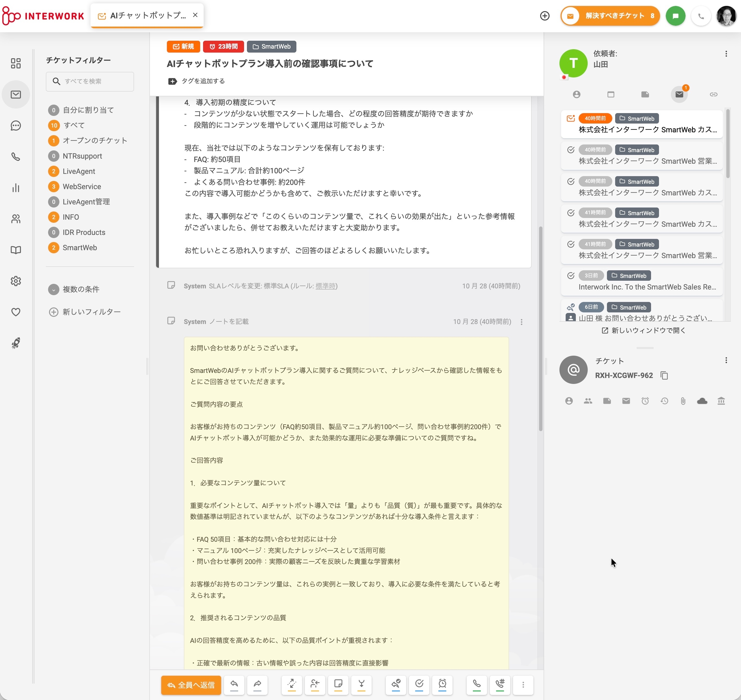
Task: Open the 依頼者 three-dot options menu
Action: 726,54
